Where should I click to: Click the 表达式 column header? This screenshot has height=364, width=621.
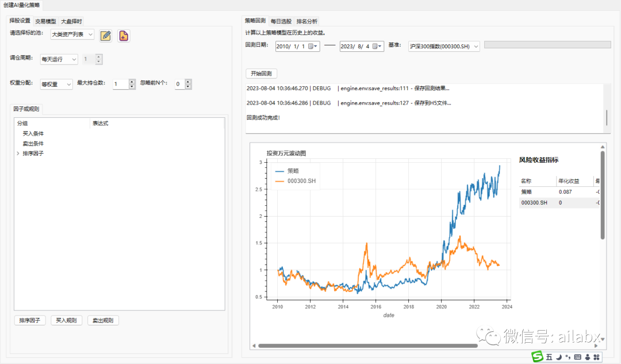coord(158,123)
